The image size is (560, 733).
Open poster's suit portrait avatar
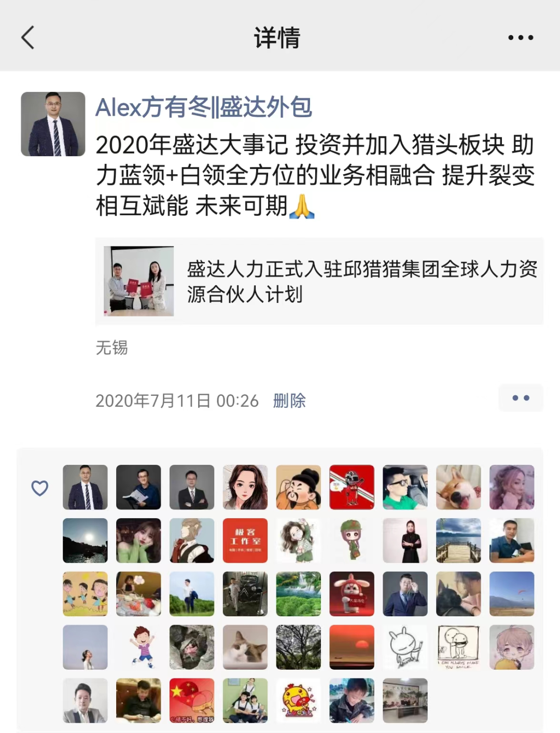pyautogui.click(x=53, y=124)
